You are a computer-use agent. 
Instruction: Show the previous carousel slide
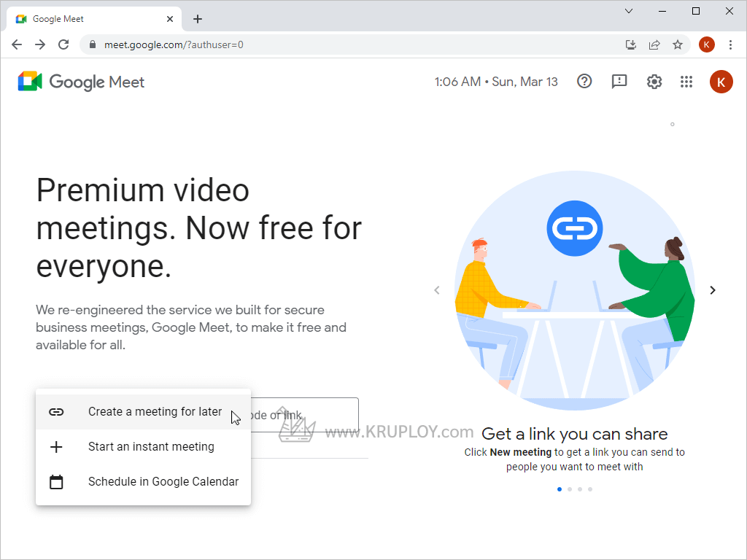[437, 290]
